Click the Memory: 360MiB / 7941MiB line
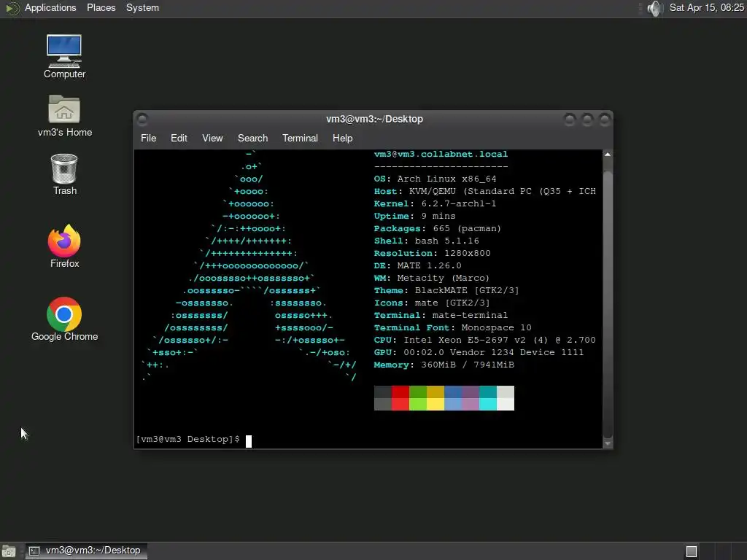The height and width of the screenshot is (560, 747). point(444,365)
